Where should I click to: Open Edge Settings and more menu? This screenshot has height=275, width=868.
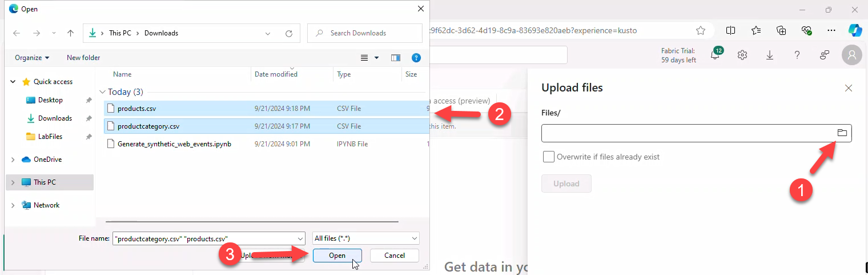point(832,30)
